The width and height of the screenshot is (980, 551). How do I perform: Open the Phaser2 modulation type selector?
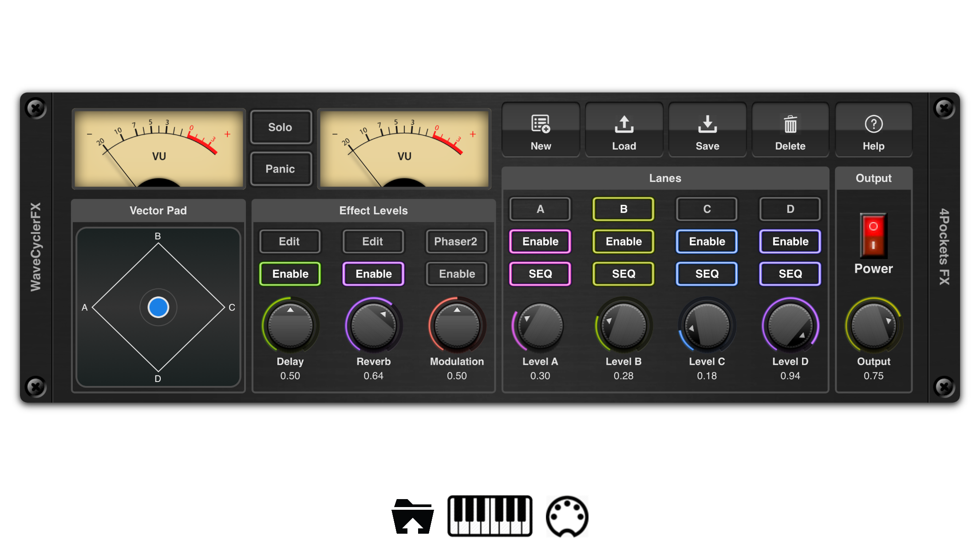click(x=456, y=241)
